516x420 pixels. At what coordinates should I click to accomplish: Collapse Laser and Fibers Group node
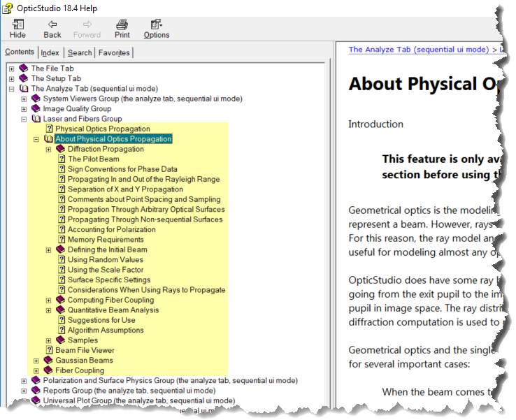pos(24,119)
